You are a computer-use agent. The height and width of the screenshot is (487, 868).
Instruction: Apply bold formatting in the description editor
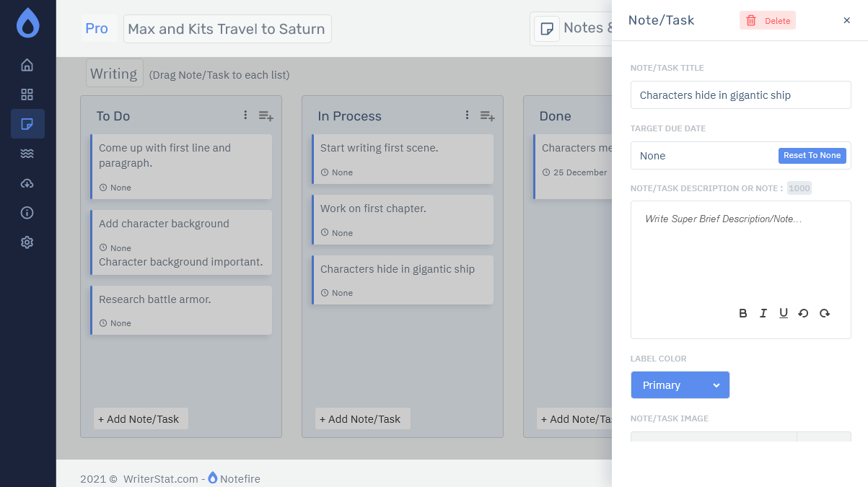click(x=742, y=312)
